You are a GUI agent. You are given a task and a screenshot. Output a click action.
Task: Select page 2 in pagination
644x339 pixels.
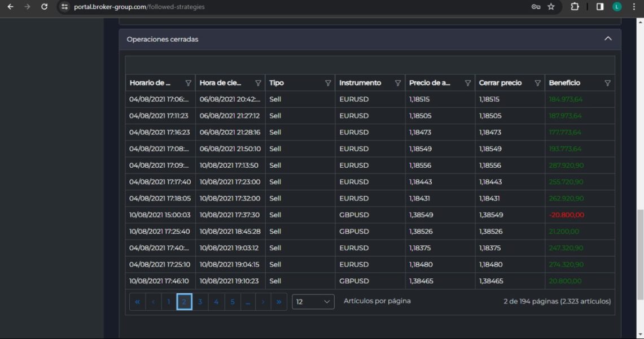[x=185, y=302]
